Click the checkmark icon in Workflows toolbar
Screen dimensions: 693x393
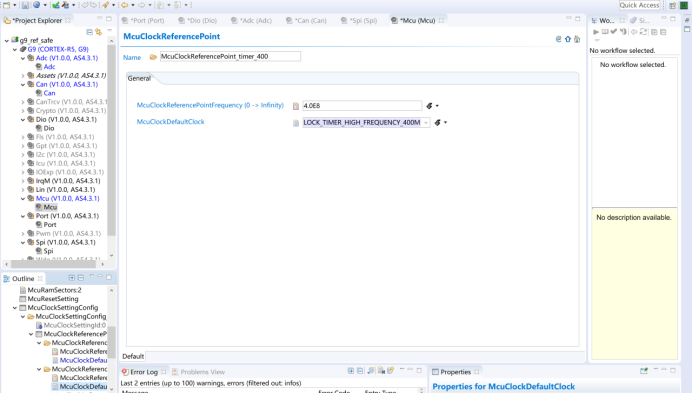pyautogui.click(x=614, y=32)
